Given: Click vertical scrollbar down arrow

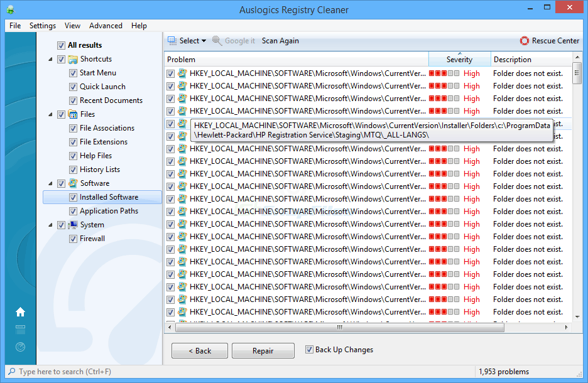Looking at the screenshot, I should tap(577, 317).
